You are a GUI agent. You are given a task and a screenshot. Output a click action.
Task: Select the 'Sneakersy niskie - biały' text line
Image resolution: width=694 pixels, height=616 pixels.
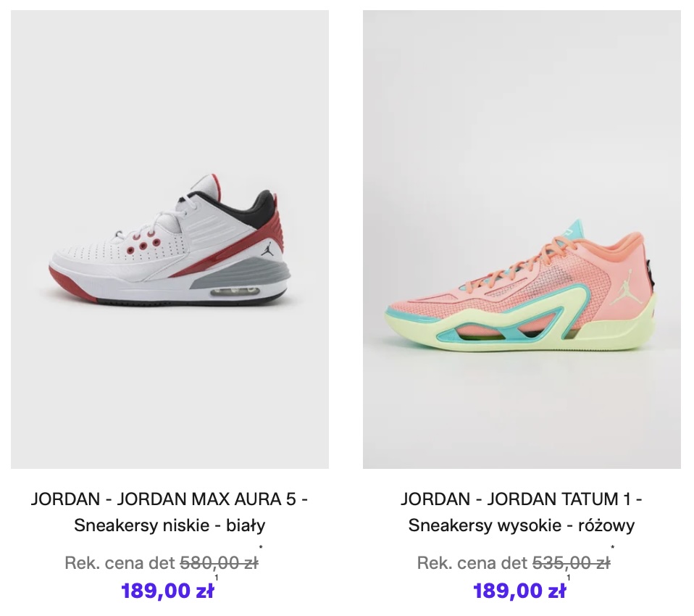pos(170,525)
